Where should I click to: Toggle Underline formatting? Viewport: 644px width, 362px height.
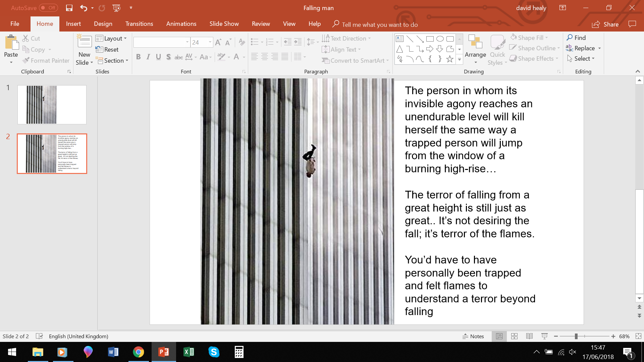point(158,57)
